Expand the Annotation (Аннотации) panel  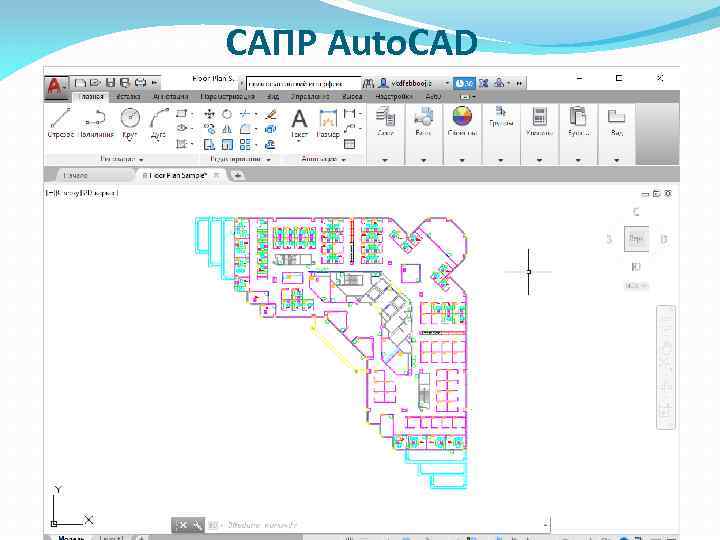(323, 159)
